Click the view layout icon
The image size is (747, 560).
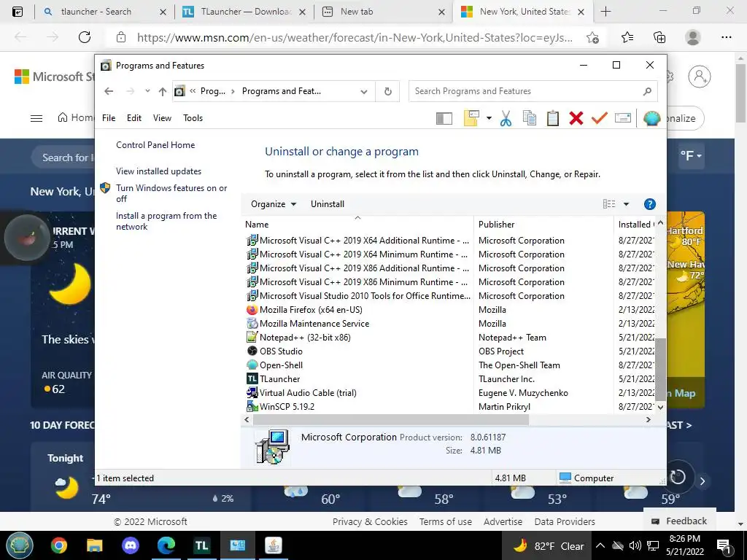(x=609, y=204)
